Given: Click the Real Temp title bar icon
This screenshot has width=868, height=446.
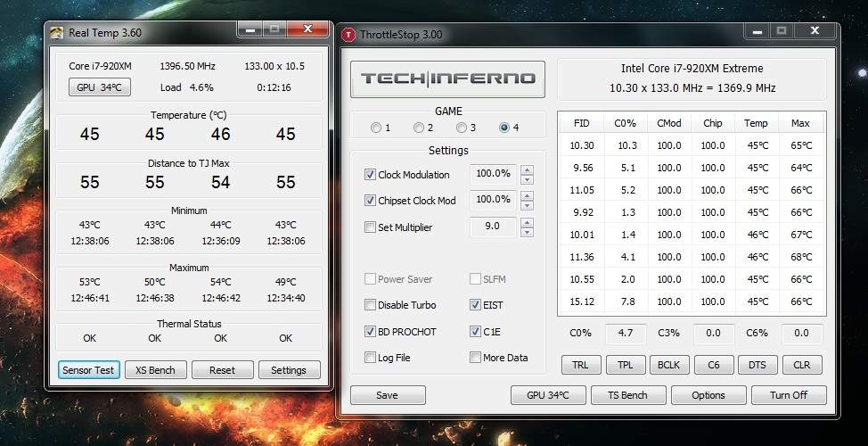Looking at the screenshot, I should click(x=56, y=33).
